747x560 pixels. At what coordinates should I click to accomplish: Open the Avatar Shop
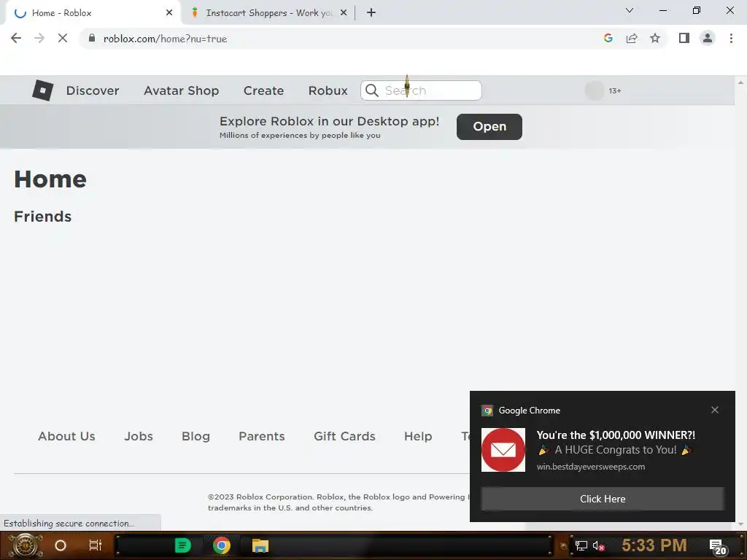(x=181, y=90)
